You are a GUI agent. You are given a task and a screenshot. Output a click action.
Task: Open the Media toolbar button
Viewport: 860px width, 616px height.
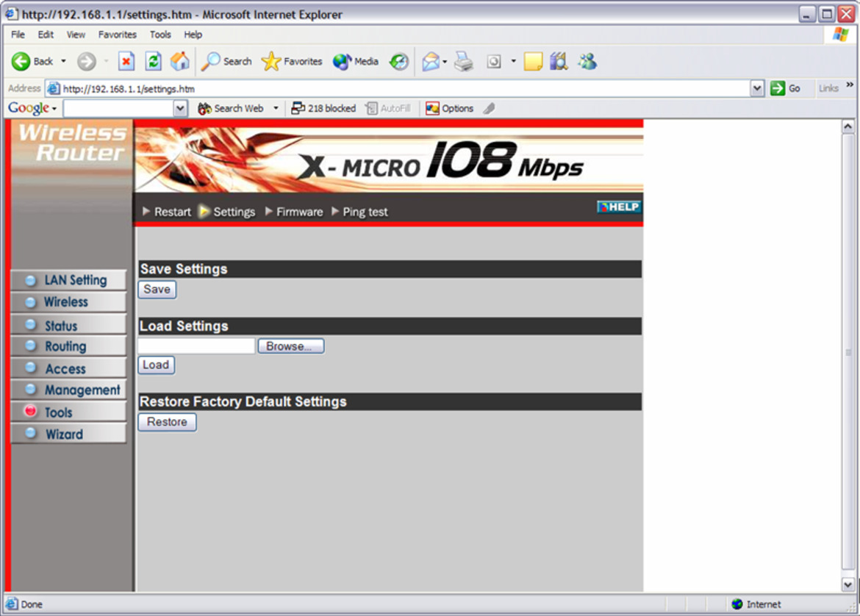tap(356, 62)
